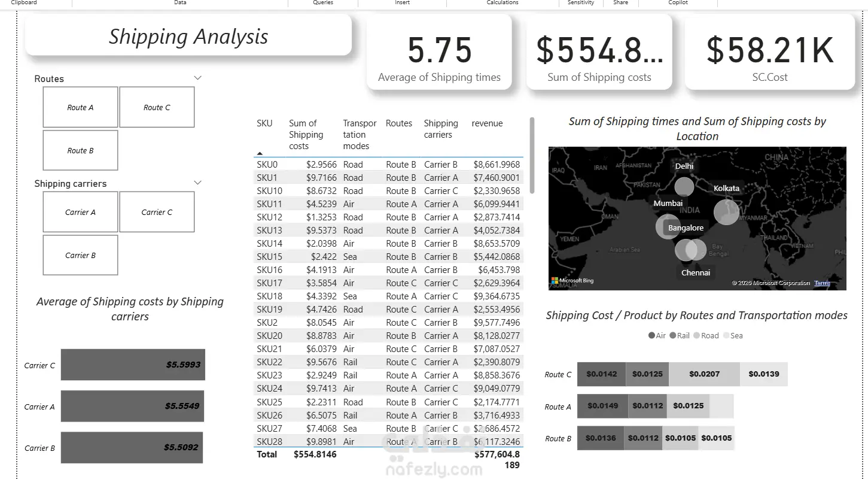Click the revenue column header

[x=487, y=123]
